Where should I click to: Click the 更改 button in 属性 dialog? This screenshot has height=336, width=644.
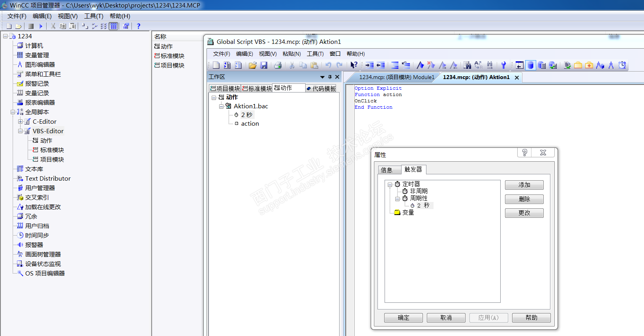click(x=524, y=213)
